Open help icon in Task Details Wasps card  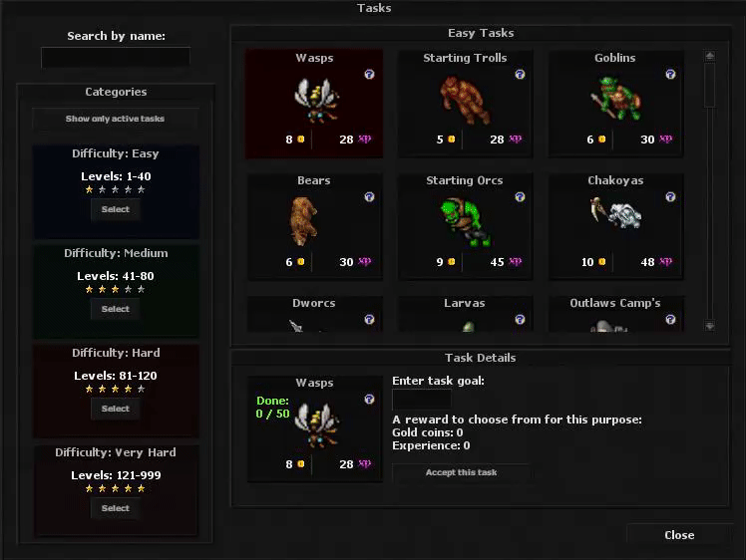369,399
